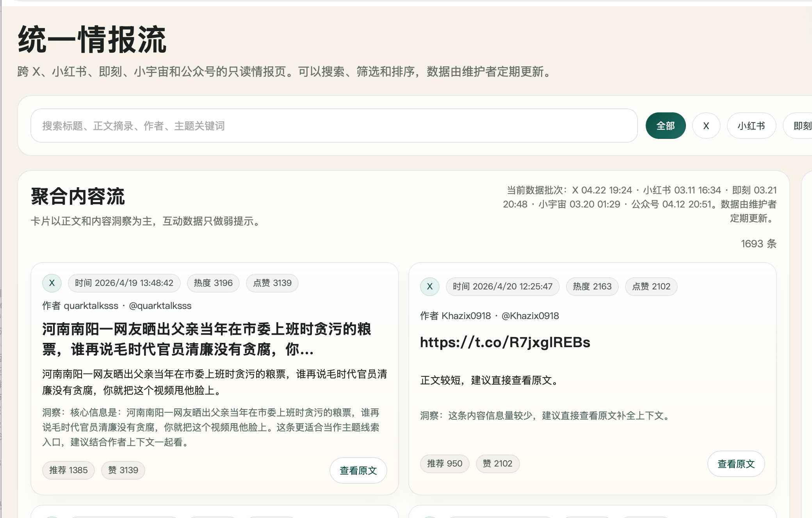The width and height of the screenshot is (812, 518).
Task: Open original post for Khazix0918 card
Action: tap(736, 464)
